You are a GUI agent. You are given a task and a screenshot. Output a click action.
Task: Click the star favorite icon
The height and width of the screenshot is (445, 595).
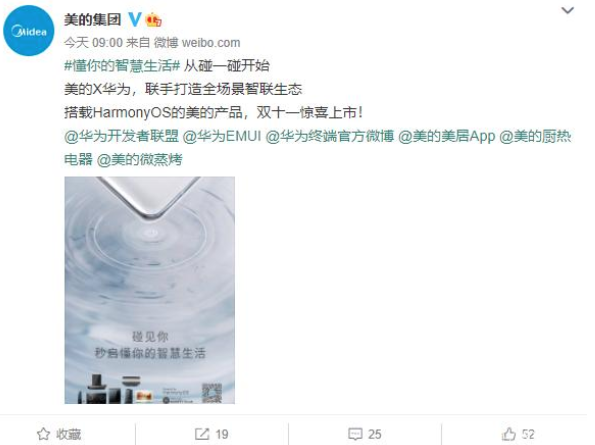pyautogui.click(x=43, y=434)
